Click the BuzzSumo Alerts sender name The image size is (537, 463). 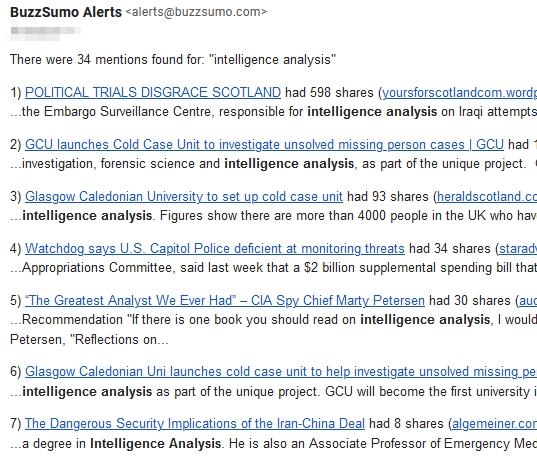click(x=66, y=12)
